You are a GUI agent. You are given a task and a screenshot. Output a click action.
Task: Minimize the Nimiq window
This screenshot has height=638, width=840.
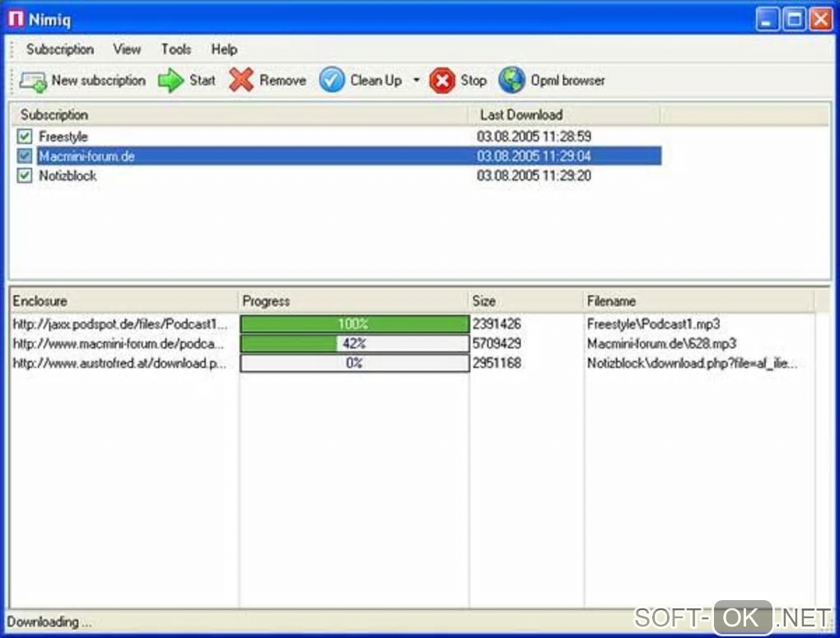click(x=768, y=20)
